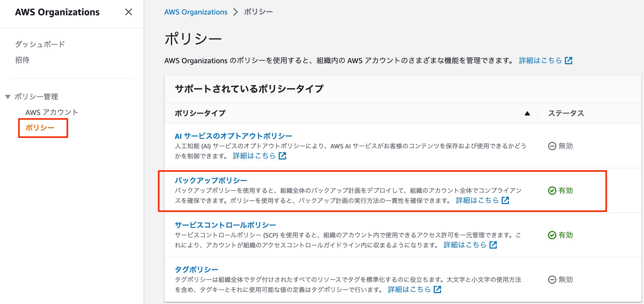644x304 pixels.
Task: Click disabled status icon for AI opt-out policy
Action: (552, 146)
